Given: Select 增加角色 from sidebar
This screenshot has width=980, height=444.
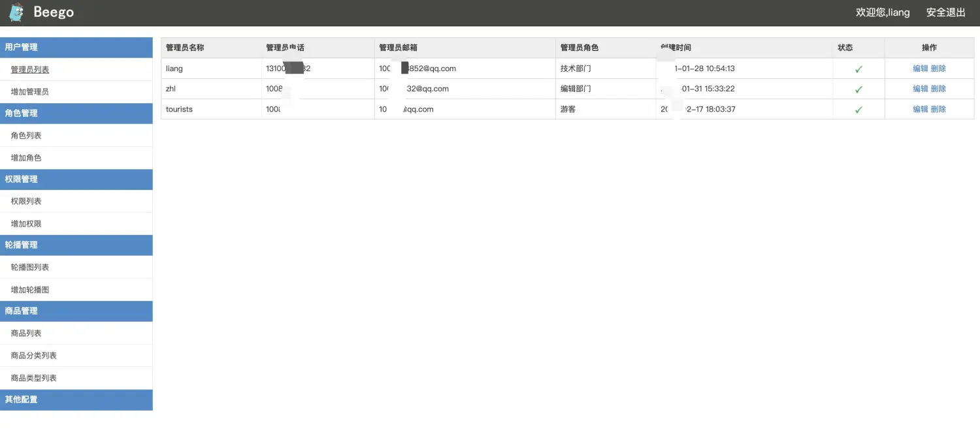Looking at the screenshot, I should (x=26, y=158).
